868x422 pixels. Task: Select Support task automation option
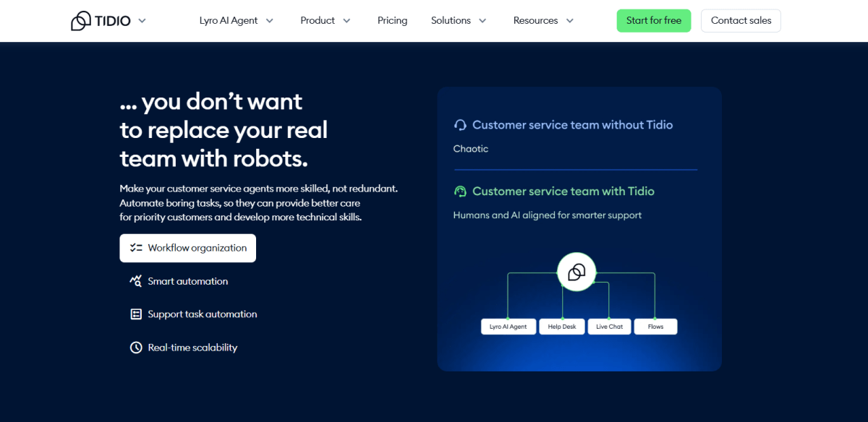tap(203, 314)
